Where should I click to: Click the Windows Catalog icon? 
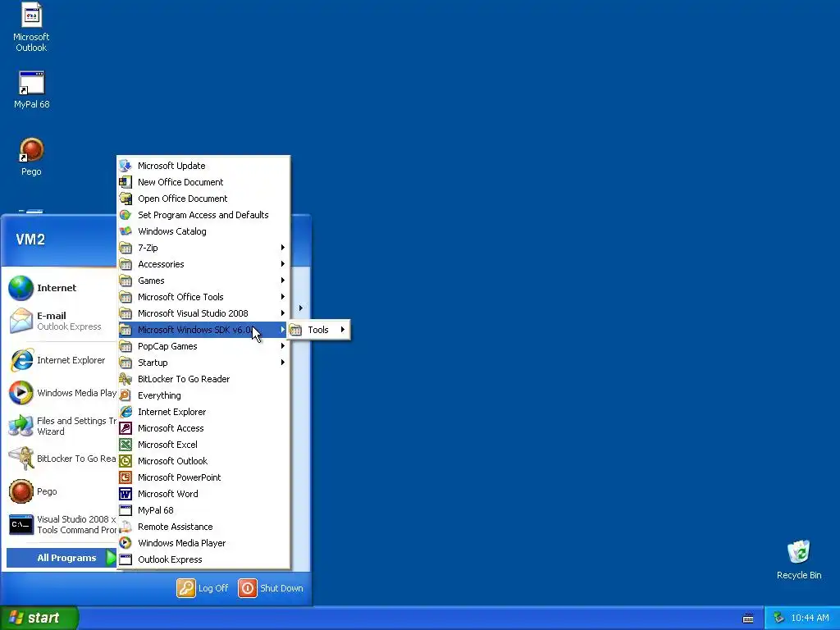pos(126,231)
